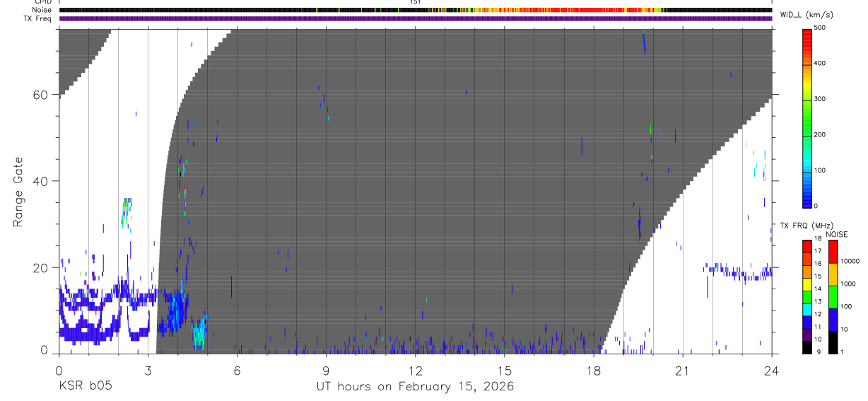Click the yellow NOISE swatch between 1000 and 10000
This screenshot has height=401, width=868.
833,274
